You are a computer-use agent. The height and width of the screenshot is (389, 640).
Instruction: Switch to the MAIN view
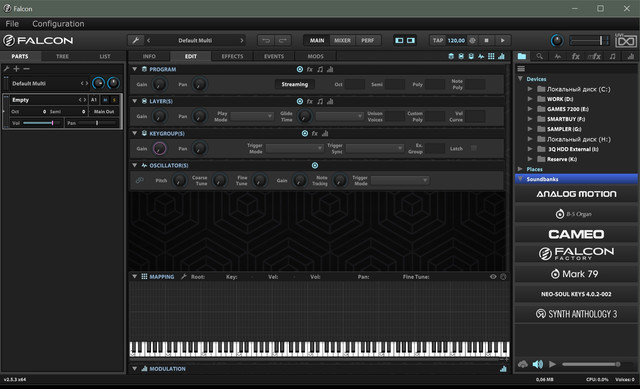pos(317,40)
